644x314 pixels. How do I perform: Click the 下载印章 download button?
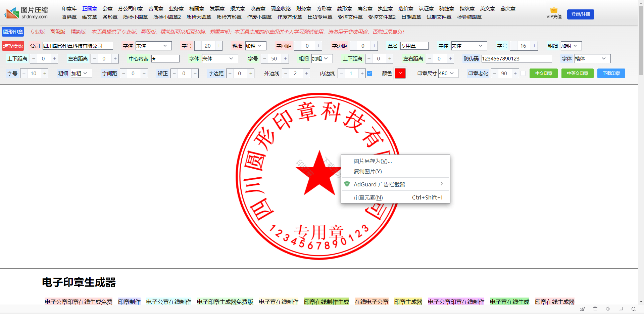tap(611, 73)
